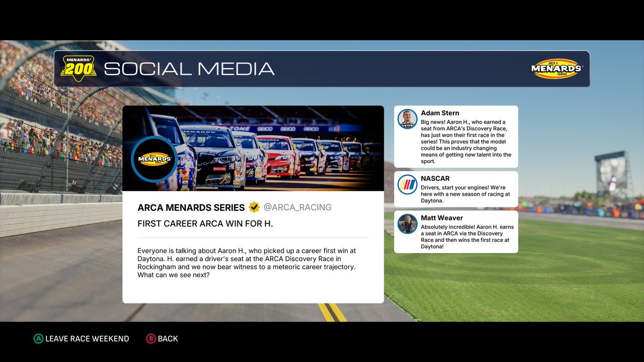Click the ARCA MENARDS SERIES account name
This screenshot has width=644, height=362.
191,208
